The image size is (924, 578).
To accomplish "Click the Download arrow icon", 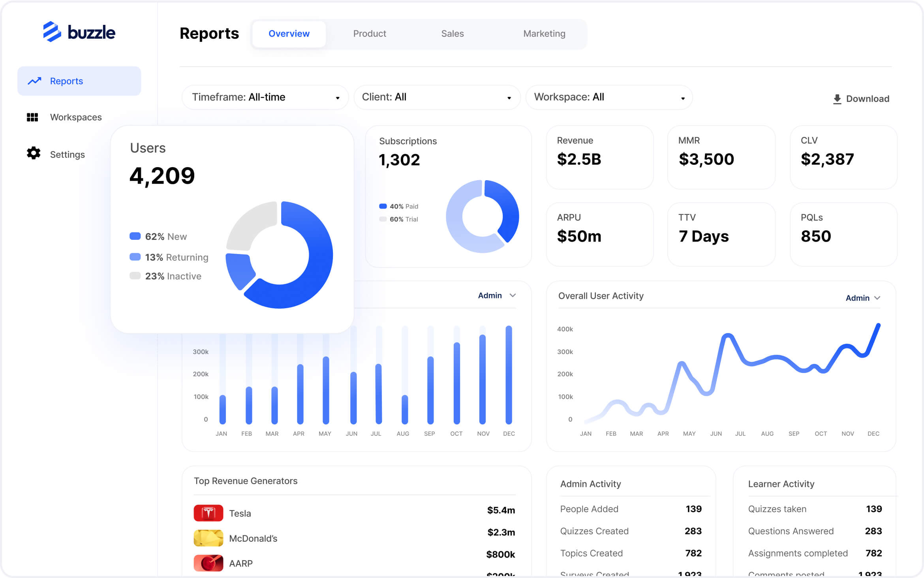I will tap(837, 99).
